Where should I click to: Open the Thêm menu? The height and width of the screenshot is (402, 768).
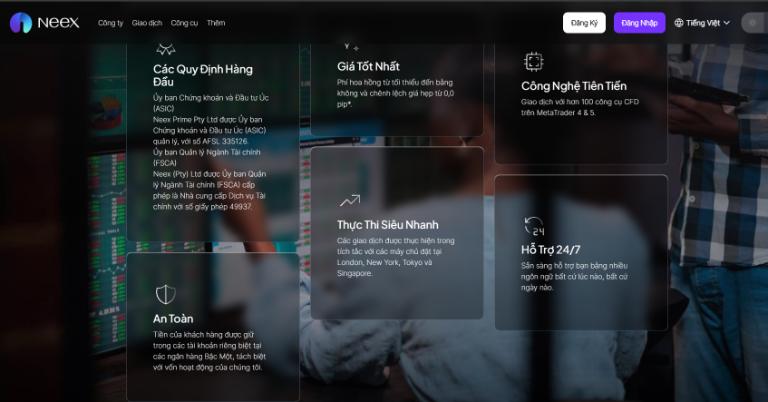pyautogui.click(x=216, y=23)
